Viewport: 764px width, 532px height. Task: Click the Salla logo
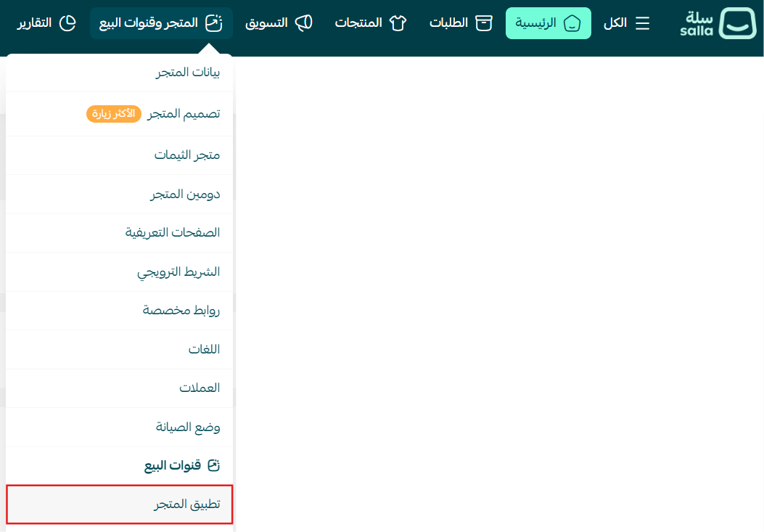[718, 23]
